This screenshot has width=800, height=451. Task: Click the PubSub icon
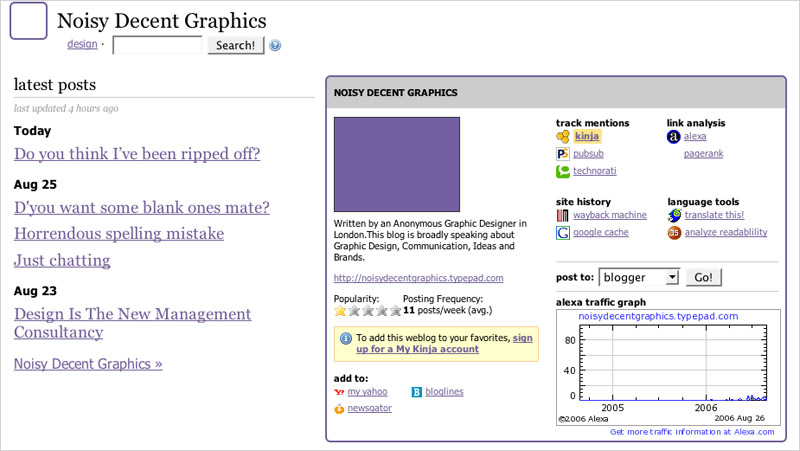pyautogui.click(x=563, y=154)
